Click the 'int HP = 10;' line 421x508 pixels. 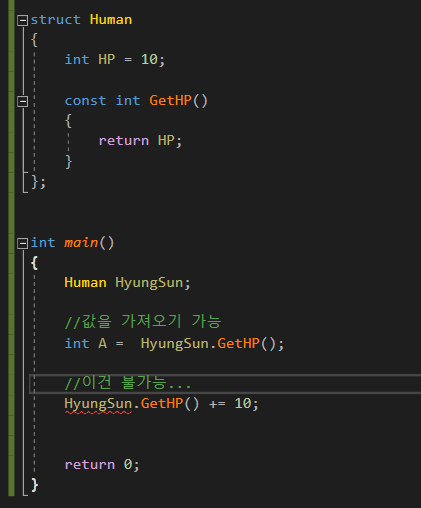click(x=115, y=60)
